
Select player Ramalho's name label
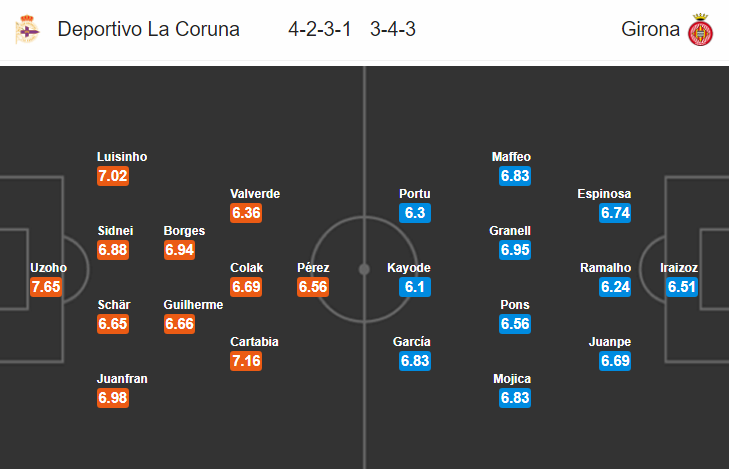click(x=606, y=268)
